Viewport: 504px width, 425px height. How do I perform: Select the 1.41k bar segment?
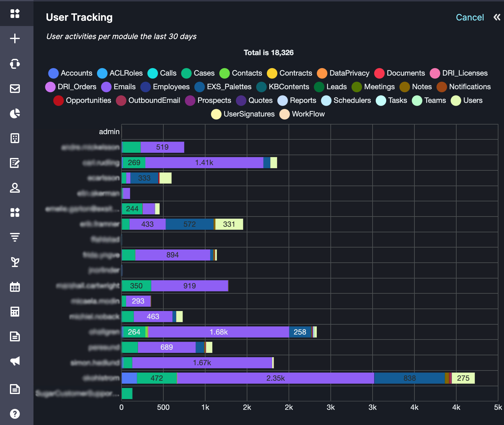click(x=204, y=163)
